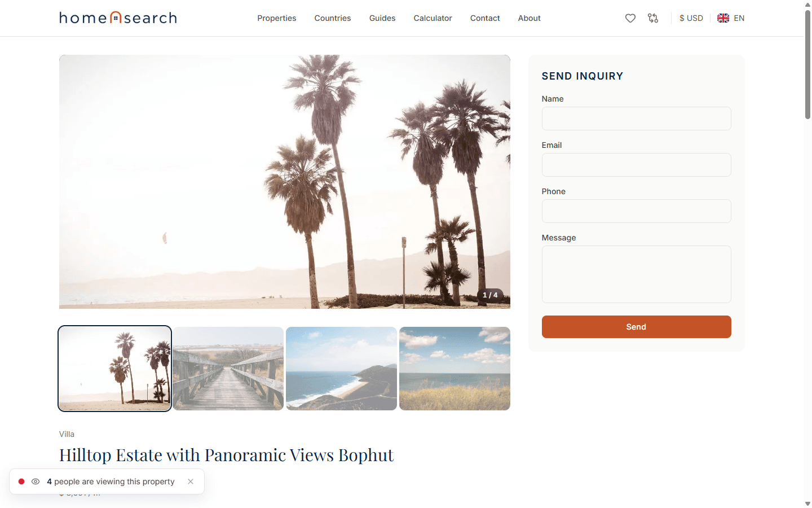Select the wooden boardwalk thumbnail
Image resolution: width=812 pixels, height=508 pixels.
coord(228,369)
